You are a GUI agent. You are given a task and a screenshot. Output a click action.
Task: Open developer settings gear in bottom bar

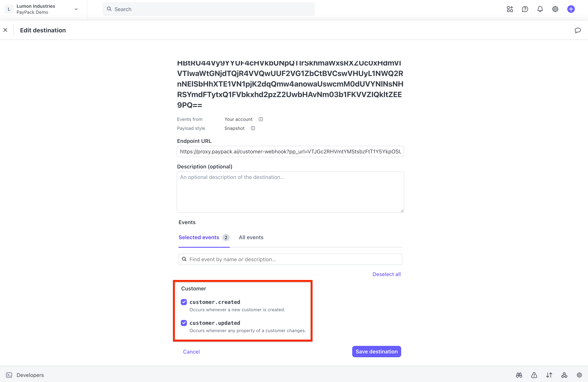pos(580,375)
